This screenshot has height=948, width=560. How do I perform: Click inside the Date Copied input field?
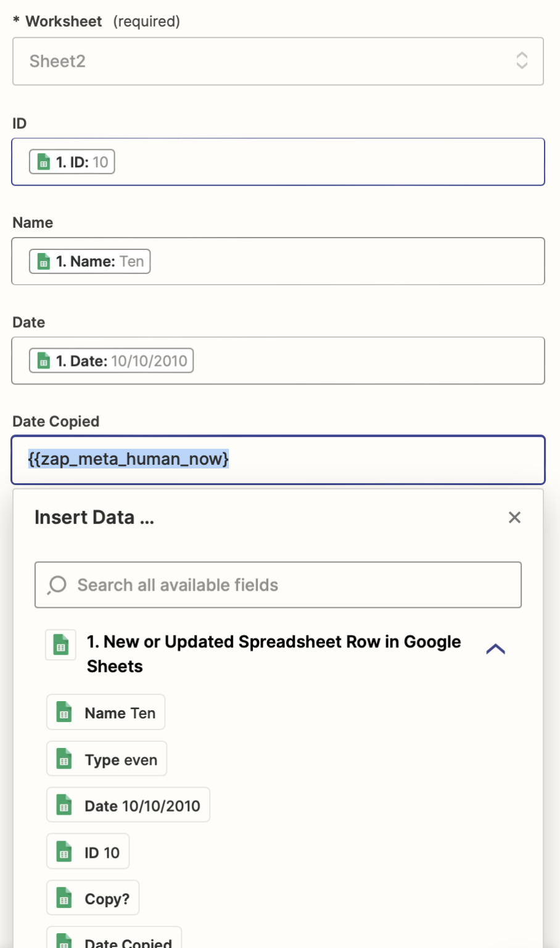382,460
